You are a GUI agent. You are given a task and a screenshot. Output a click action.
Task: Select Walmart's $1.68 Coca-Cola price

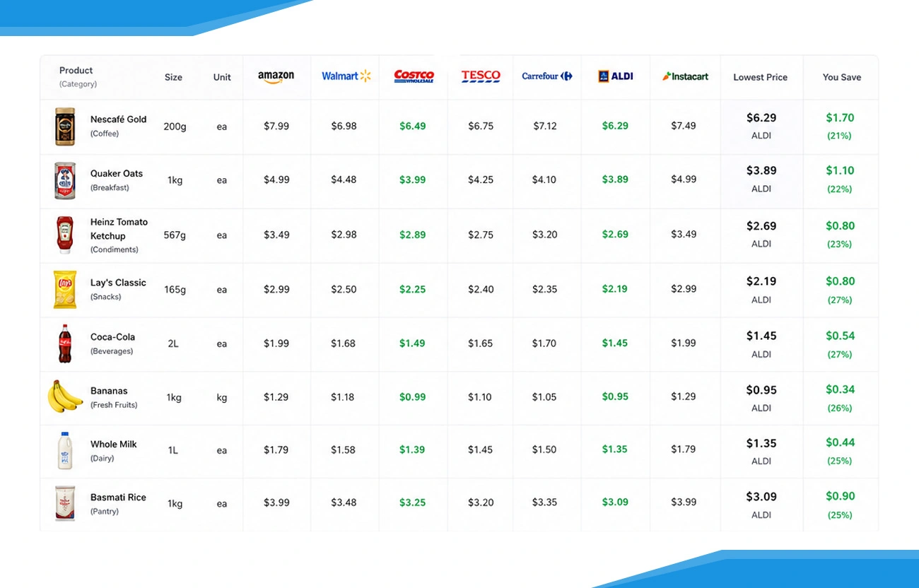tap(343, 343)
